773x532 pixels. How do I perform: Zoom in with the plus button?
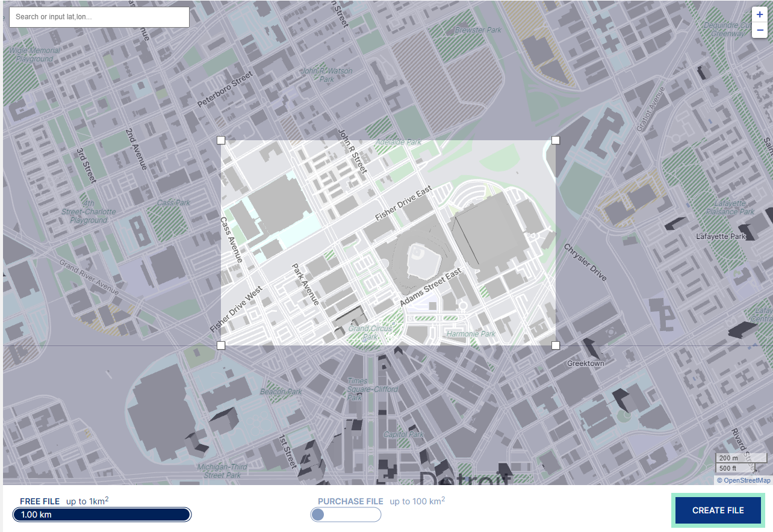pos(760,14)
